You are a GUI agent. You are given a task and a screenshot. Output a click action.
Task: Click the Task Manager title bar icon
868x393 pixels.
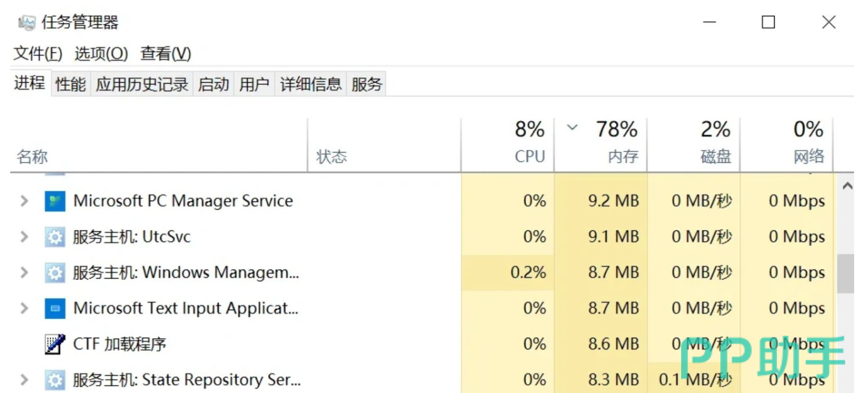tap(27, 23)
